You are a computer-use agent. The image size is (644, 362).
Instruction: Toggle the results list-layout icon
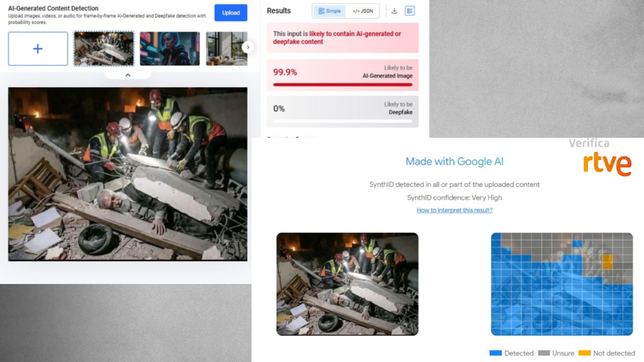coord(409,11)
